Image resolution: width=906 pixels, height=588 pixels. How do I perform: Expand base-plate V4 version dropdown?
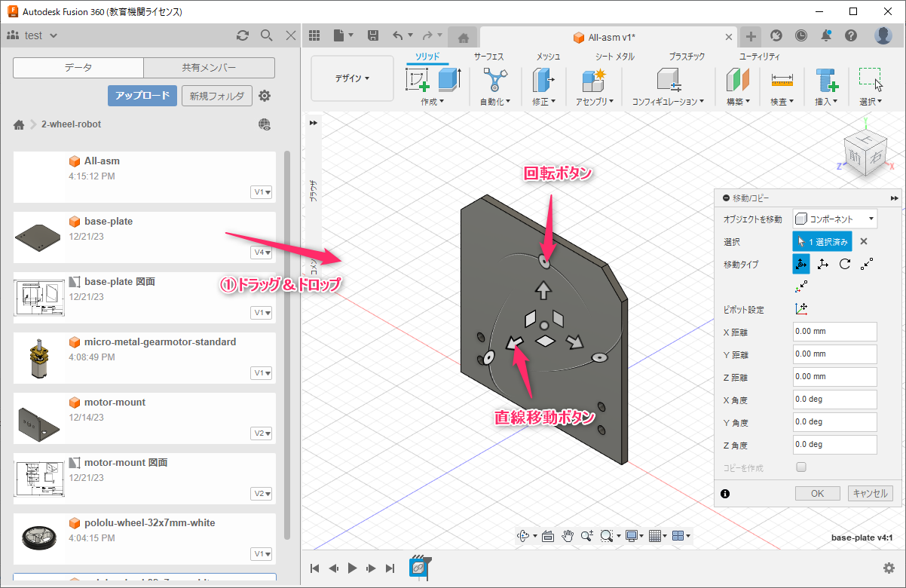[262, 253]
